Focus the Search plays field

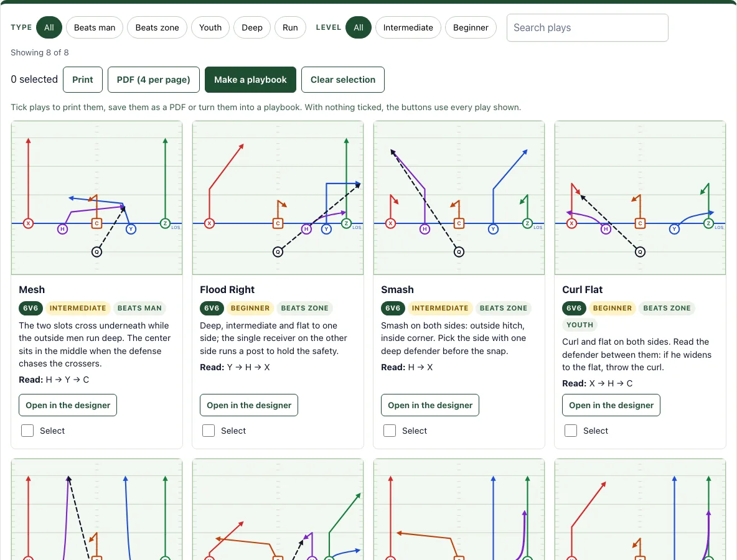pyautogui.click(x=587, y=28)
